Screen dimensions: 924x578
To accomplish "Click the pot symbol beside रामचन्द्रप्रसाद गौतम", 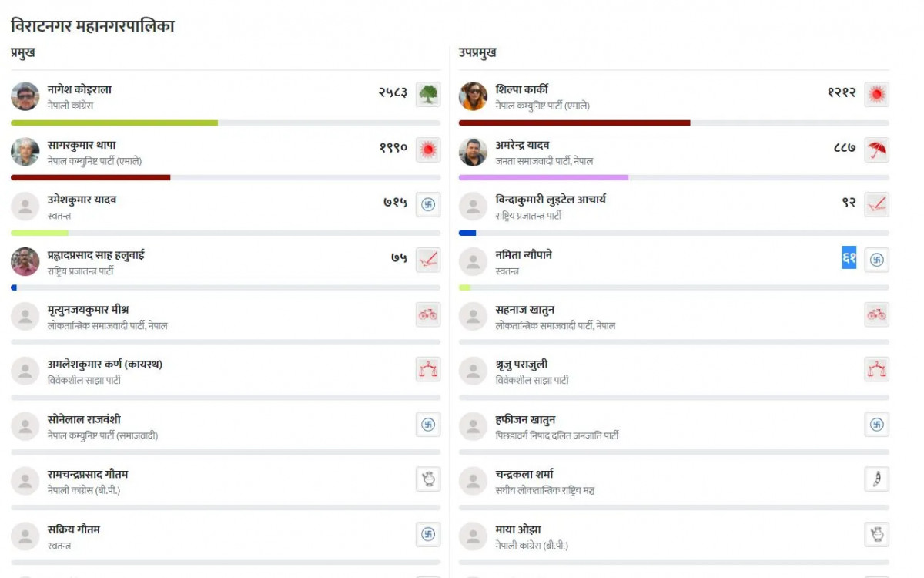I will [428, 479].
